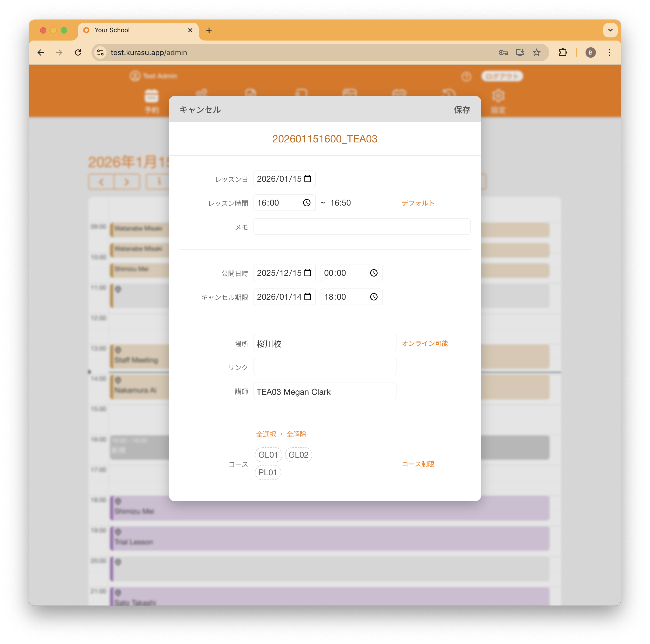Open the Chrome three-dot menu
This screenshot has height=644, width=650.
tap(609, 52)
